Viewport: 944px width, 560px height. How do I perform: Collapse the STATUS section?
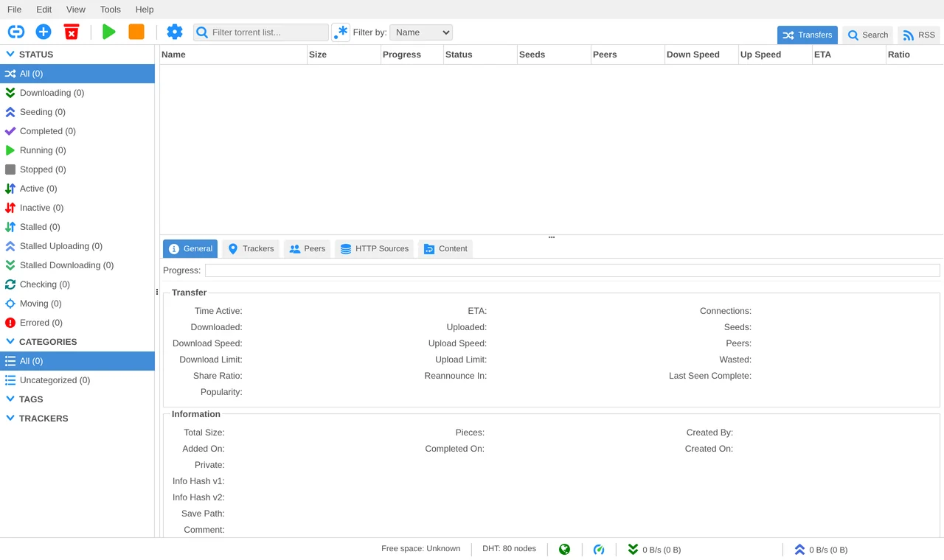point(10,55)
